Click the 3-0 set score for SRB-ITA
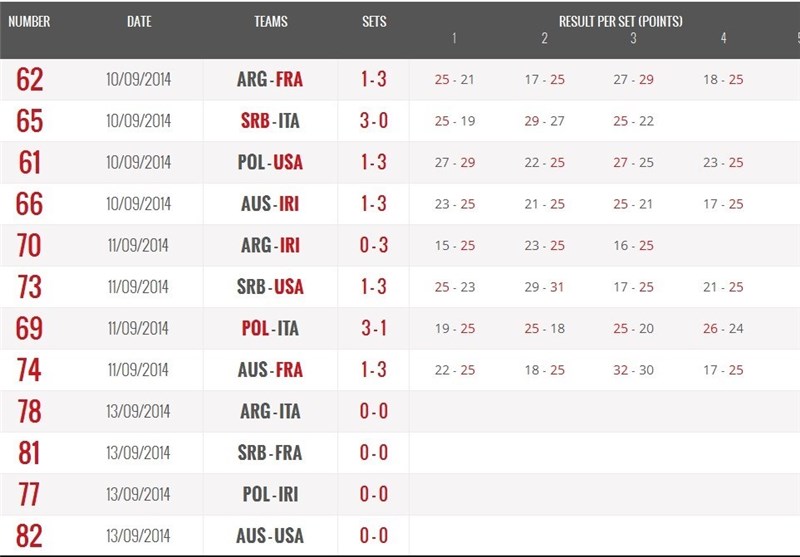 pos(374,121)
